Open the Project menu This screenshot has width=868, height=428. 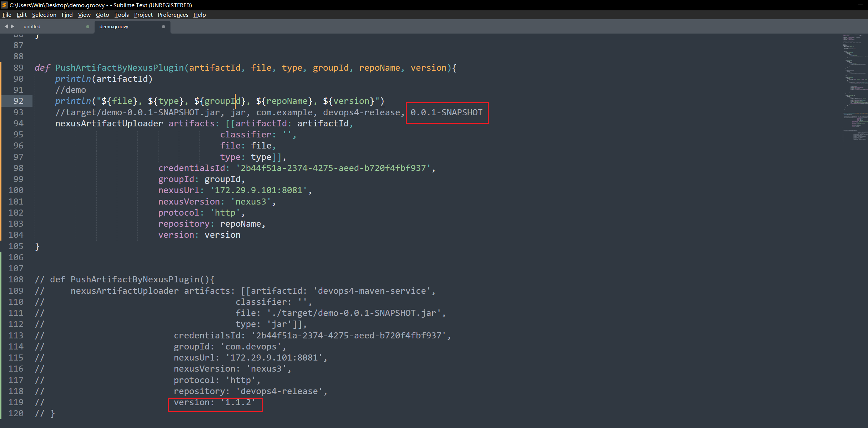pos(143,15)
